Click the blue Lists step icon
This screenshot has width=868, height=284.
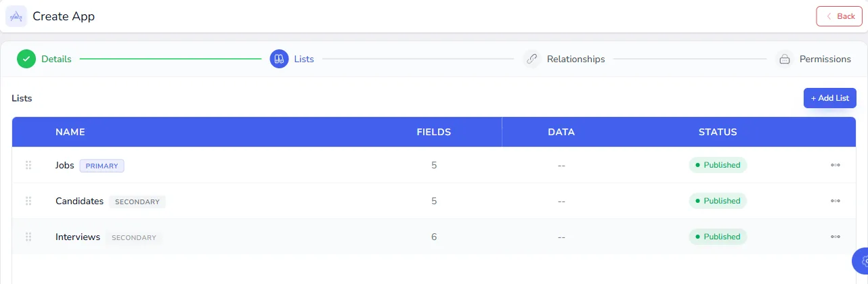tap(279, 59)
